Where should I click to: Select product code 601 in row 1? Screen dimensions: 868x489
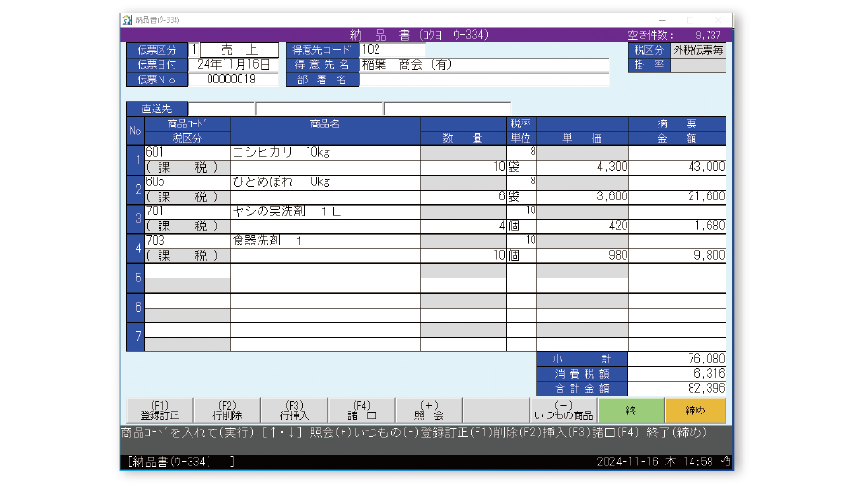tap(187, 152)
